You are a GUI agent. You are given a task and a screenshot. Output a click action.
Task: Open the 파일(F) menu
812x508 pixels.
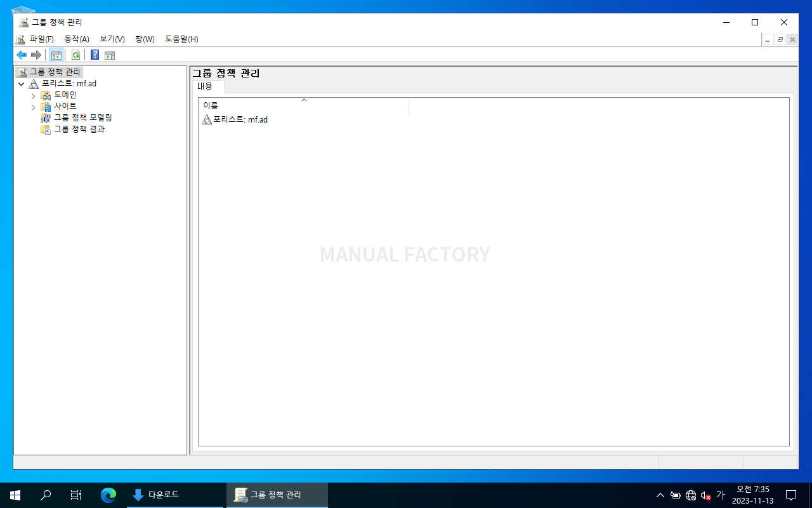[x=42, y=39]
